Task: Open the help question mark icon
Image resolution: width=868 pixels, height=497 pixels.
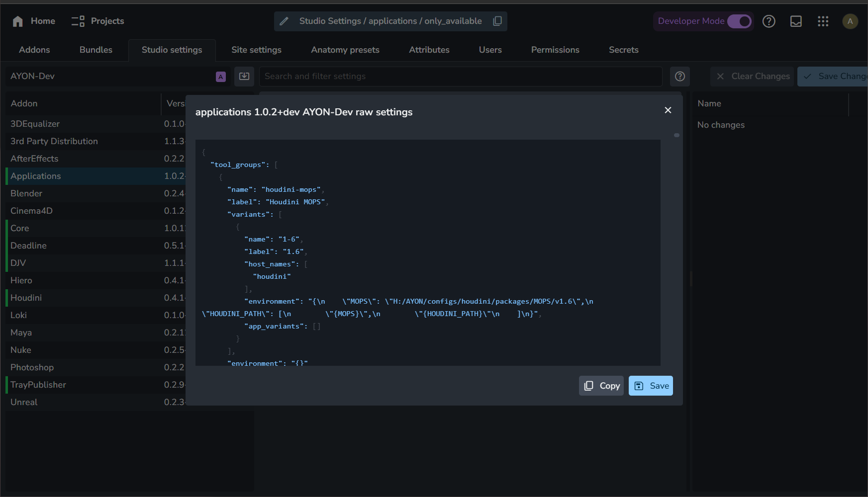Action: coord(769,21)
